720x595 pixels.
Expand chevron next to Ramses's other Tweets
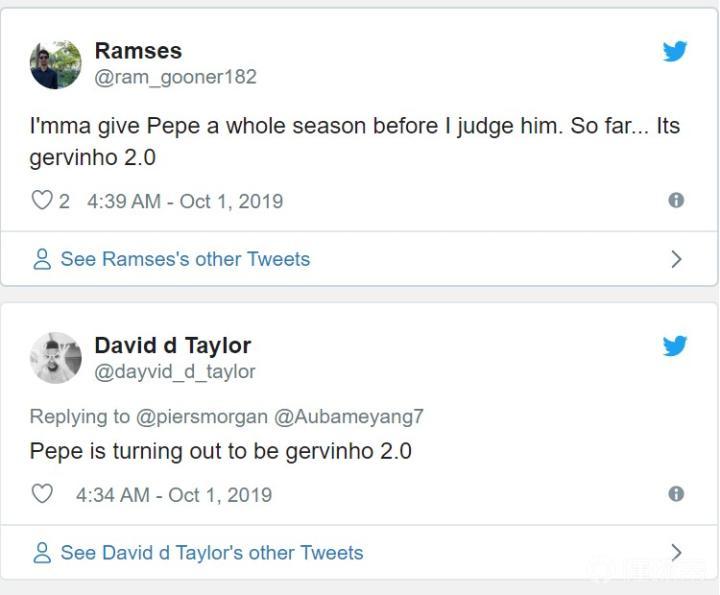(x=676, y=259)
